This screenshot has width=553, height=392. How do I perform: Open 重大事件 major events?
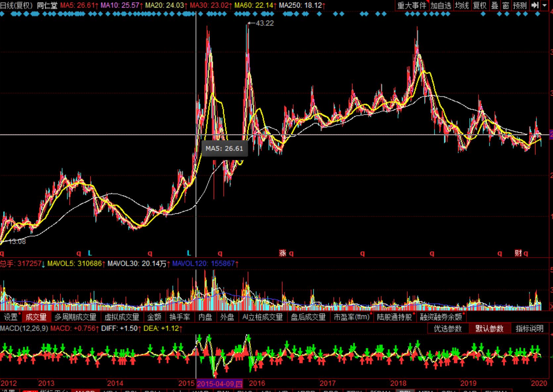[411, 6]
